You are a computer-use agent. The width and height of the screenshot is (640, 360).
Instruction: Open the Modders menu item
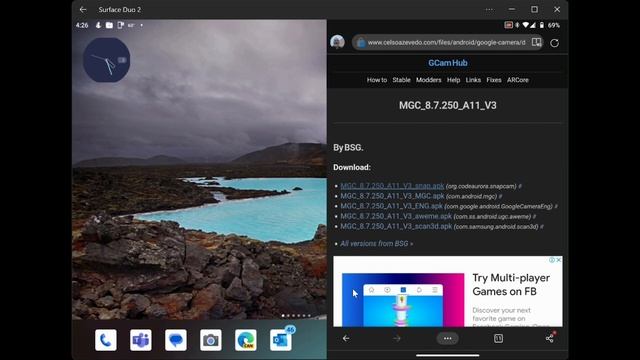coord(429,80)
